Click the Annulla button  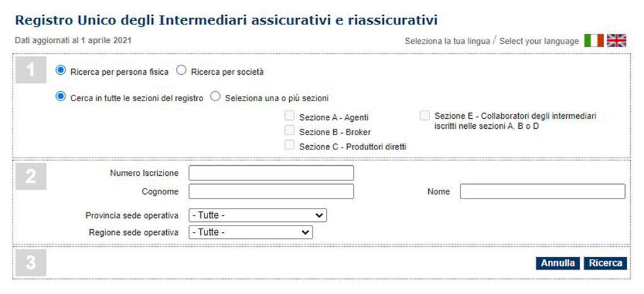(558, 263)
